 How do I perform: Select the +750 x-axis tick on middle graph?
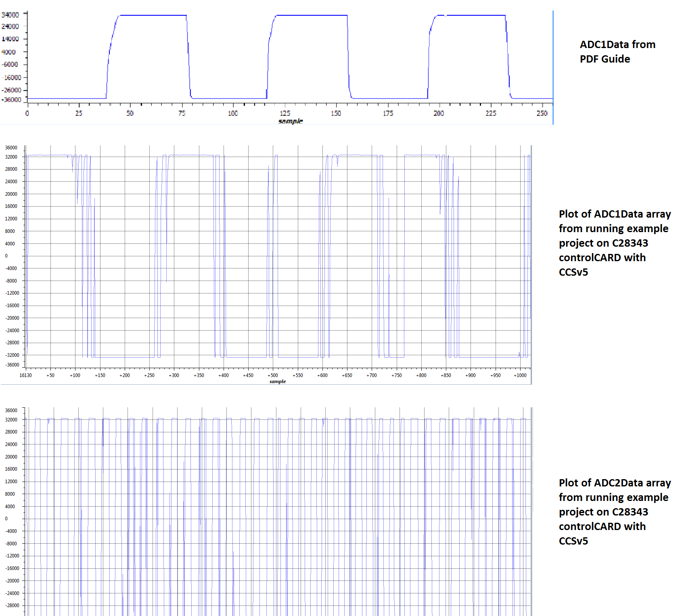(397, 375)
